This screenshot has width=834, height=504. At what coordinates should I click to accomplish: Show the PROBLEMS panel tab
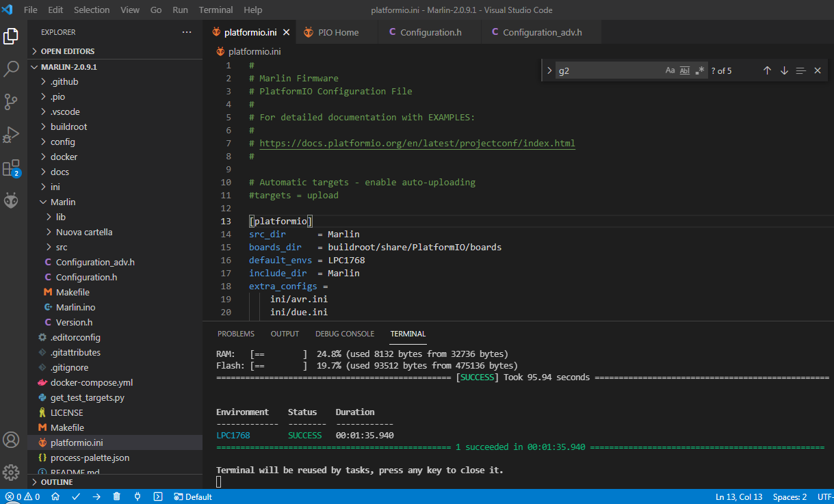pyautogui.click(x=236, y=334)
